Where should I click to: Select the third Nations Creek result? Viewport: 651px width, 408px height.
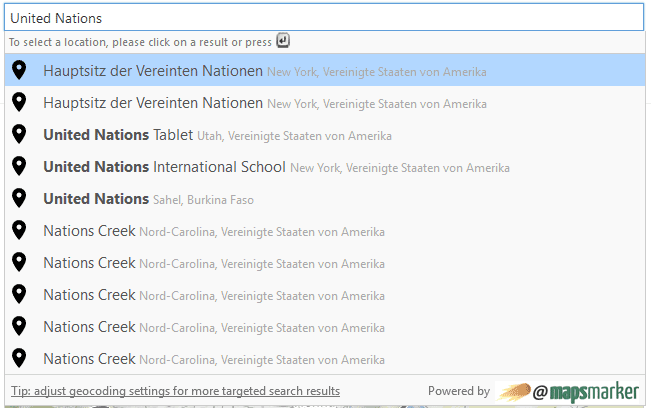[325, 294]
